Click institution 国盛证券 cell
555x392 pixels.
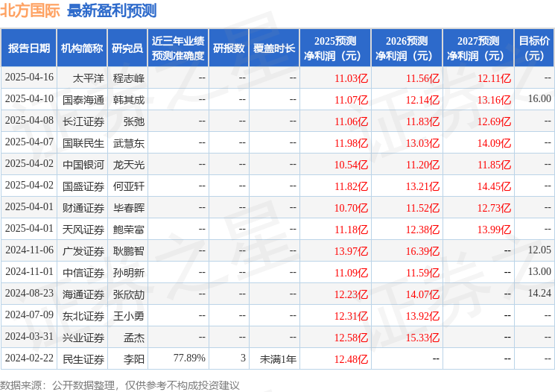pos(83,186)
